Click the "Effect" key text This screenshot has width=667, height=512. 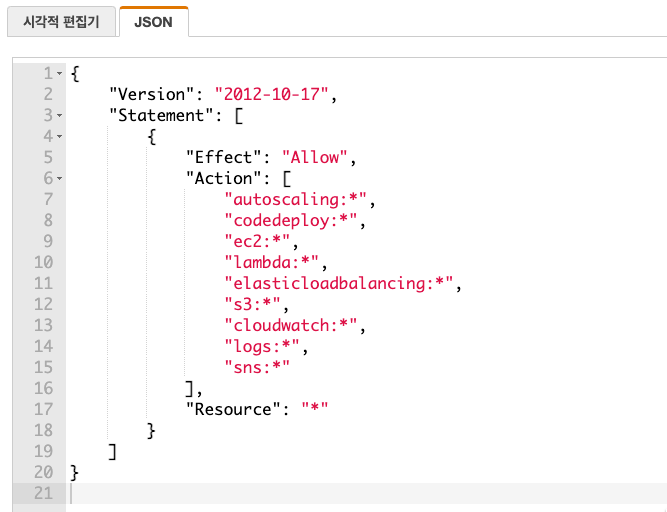click(x=223, y=157)
